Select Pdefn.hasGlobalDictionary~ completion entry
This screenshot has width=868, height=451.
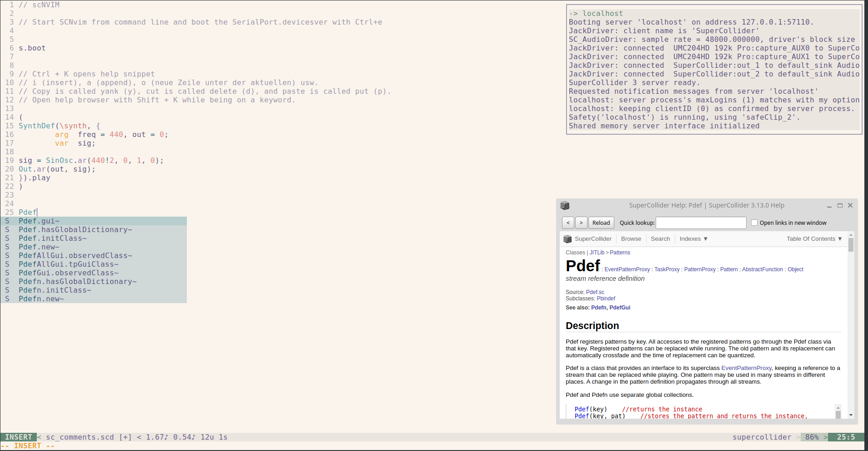(94, 282)
